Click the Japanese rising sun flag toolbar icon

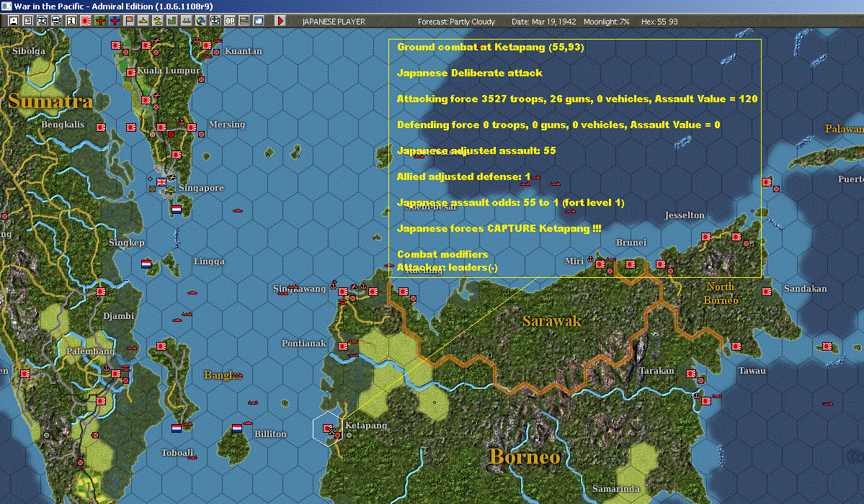pos(86,21)
